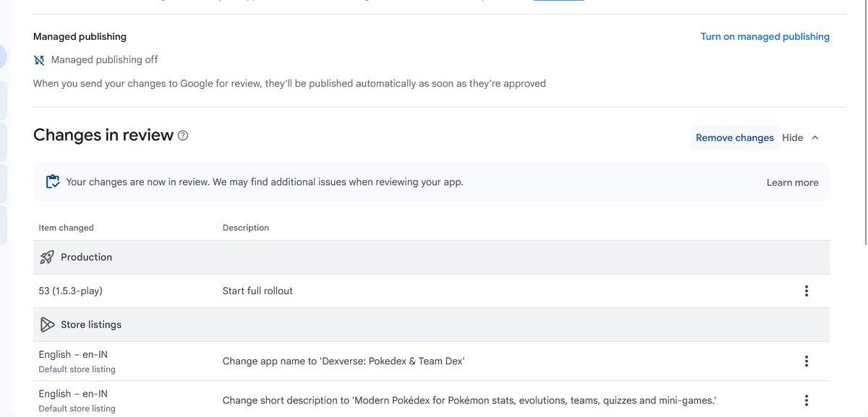The image size is (868, 417).
Task: Click the Hide label text
Action: pos(793,137)
